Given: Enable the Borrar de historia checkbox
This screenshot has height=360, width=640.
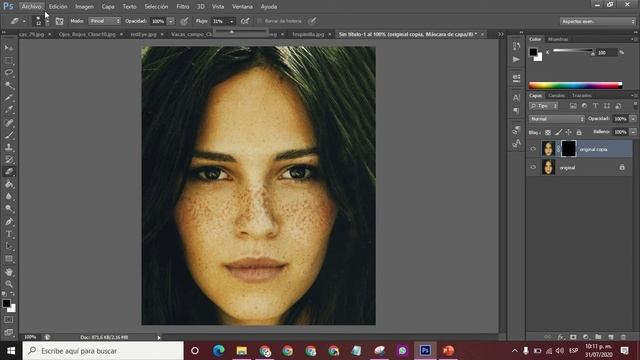Looking at the screenshot, I should [x=260, y=21].
